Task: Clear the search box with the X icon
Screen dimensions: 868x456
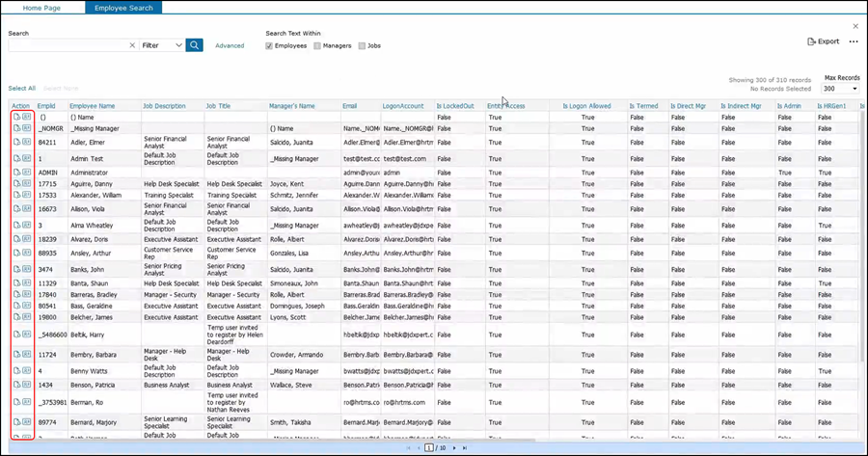Action: (132, 45)
